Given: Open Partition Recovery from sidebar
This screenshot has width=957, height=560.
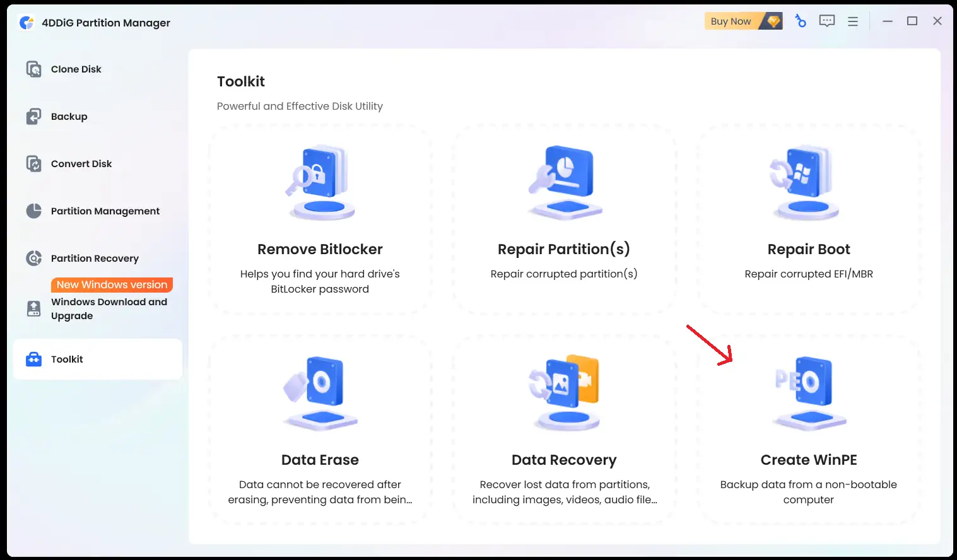Looking at the screenshot, I should [x=95, y=259].
